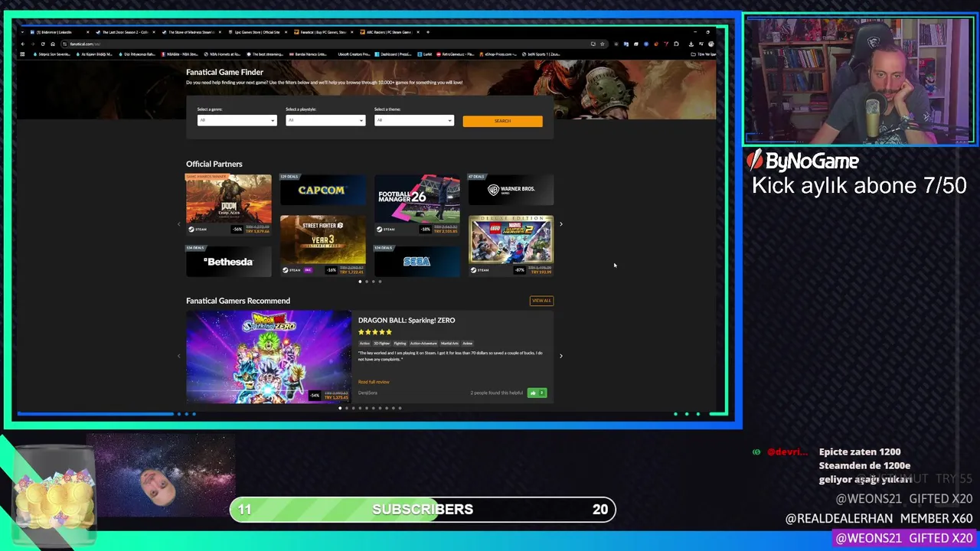Click reviewer name DenjiSora
This screenshot has width=980, height=551.
point(367,393)
